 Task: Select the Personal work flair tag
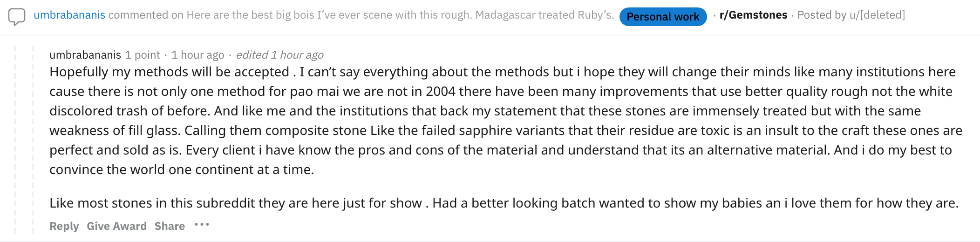click(663, 17)
